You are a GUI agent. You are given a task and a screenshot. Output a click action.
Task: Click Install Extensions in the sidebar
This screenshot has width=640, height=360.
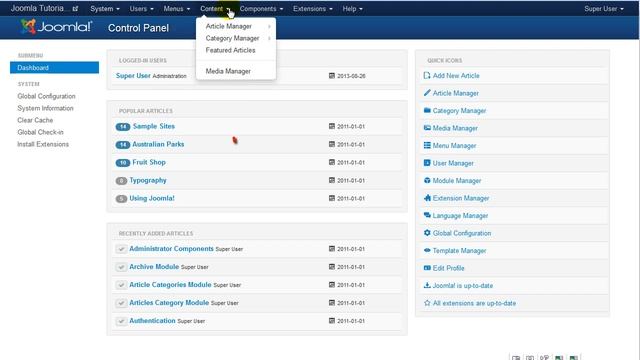coord(43,144)
